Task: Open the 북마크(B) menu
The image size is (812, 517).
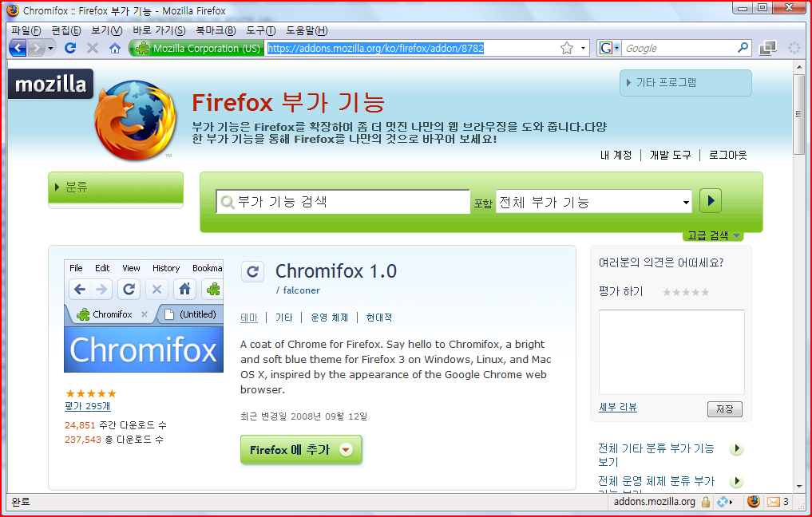Action: tap(216, 30)
